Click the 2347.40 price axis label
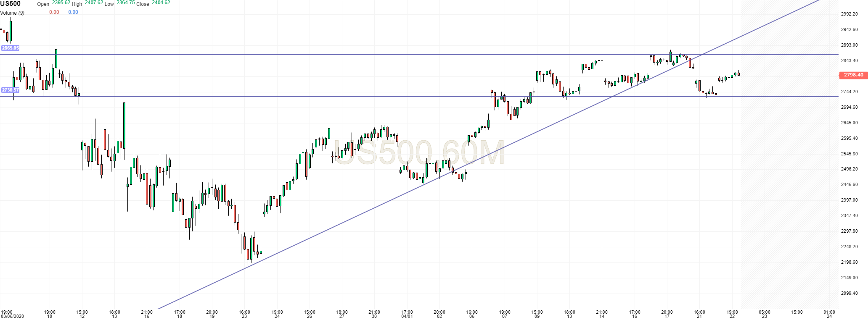 (849, 215)
